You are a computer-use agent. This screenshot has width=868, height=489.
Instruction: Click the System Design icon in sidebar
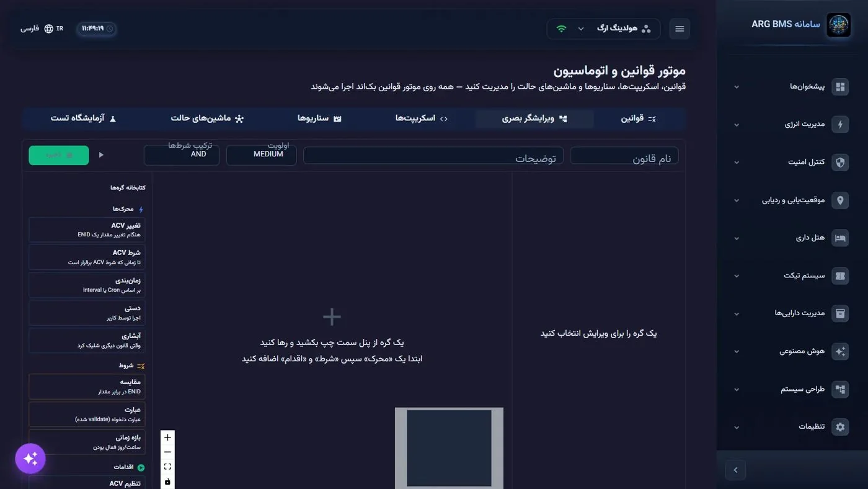[840, 389]
